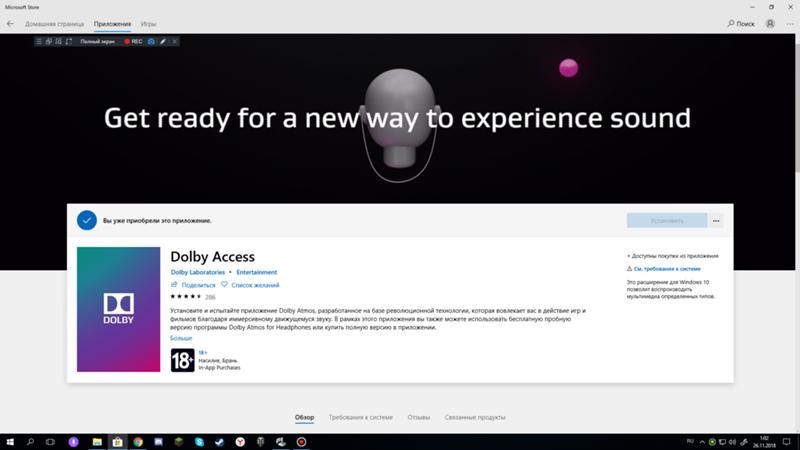This screenshot has width=800, height=450.
Task: Open the taskbar clock and date
Action: tap(764, 442)
